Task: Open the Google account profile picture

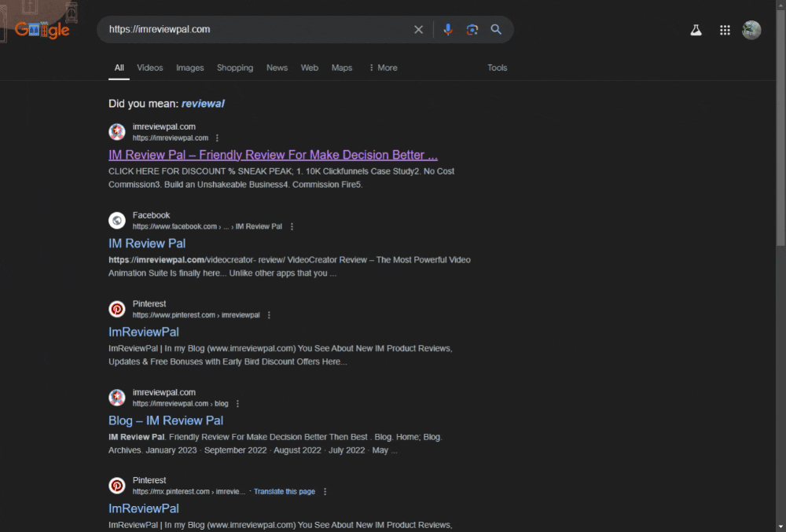Action: point(751,30)
